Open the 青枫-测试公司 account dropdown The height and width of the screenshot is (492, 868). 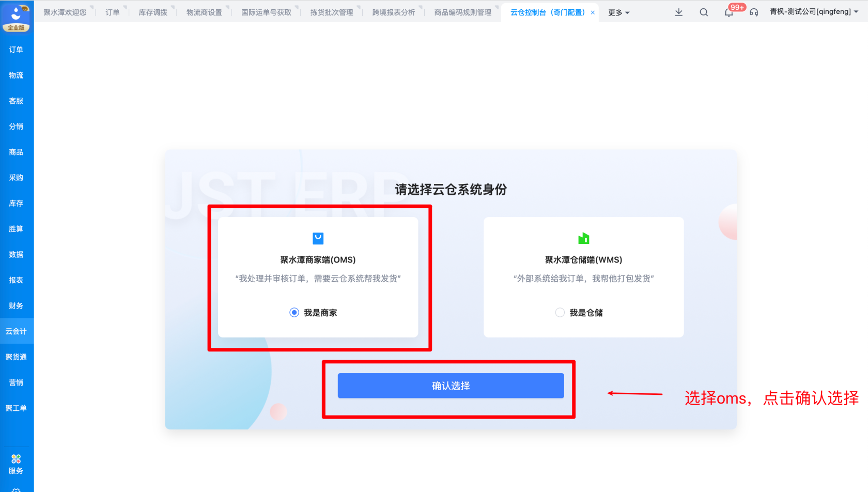tap(814, 11)
